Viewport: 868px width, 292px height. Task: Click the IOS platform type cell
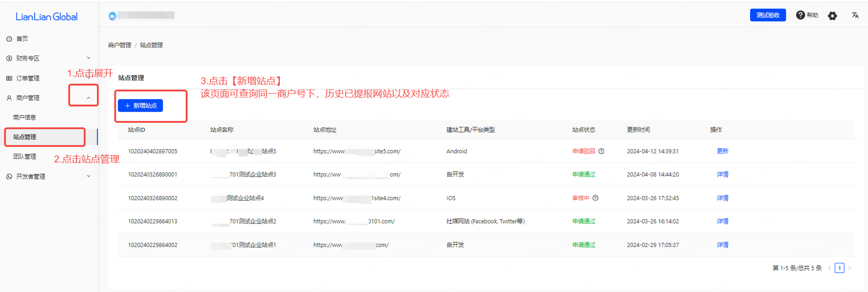[x=451, y=198]
